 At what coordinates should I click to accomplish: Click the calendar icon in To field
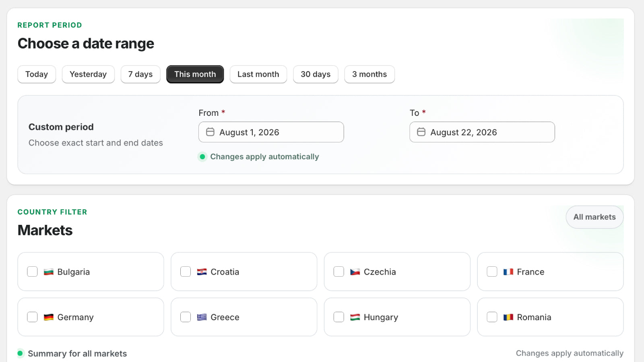421,132
